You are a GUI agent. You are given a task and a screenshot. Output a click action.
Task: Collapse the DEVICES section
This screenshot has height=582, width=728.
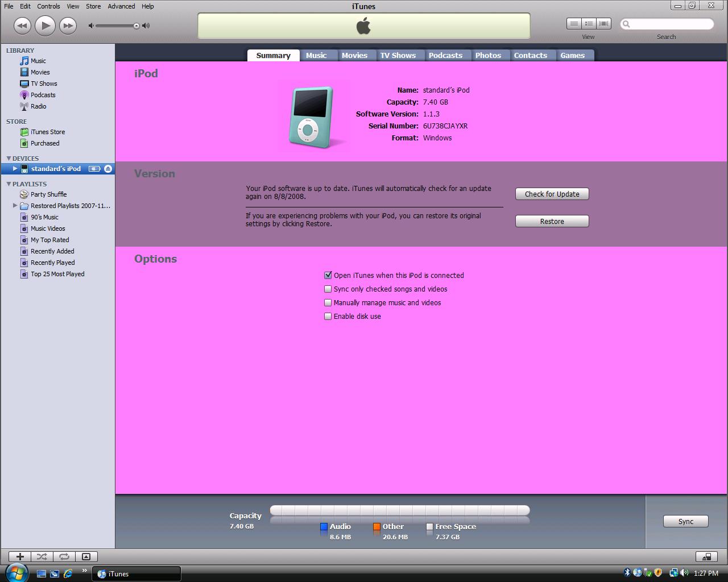tap(9, 158)
